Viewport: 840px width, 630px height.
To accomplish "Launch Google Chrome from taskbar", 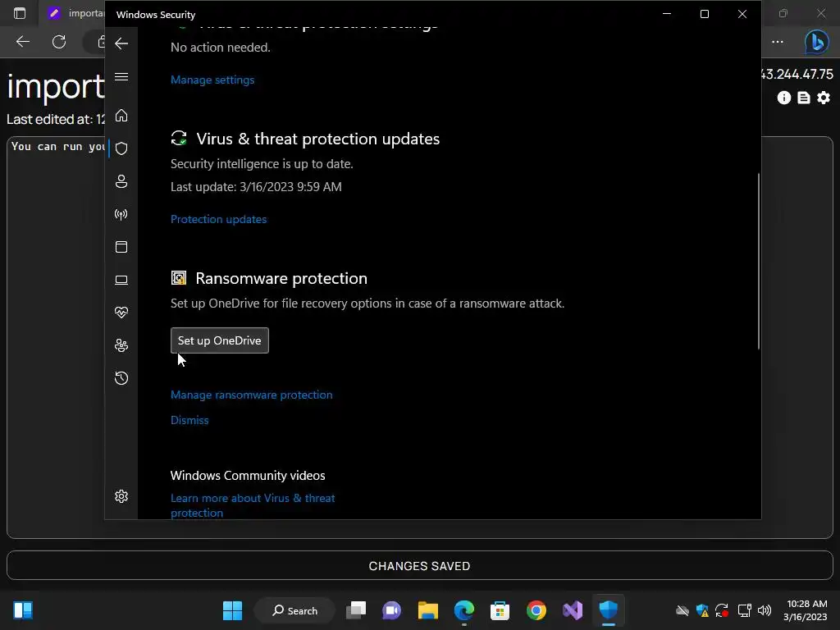I will (536, 610).
